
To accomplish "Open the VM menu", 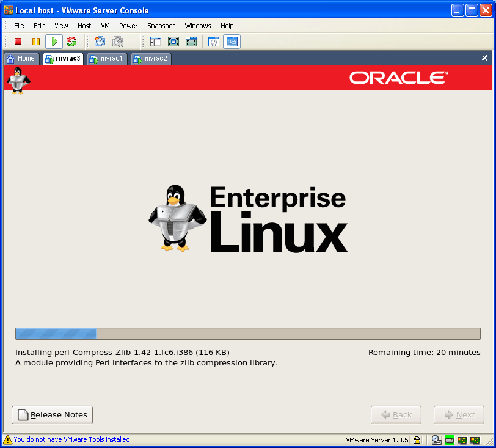I will [105, 26].
